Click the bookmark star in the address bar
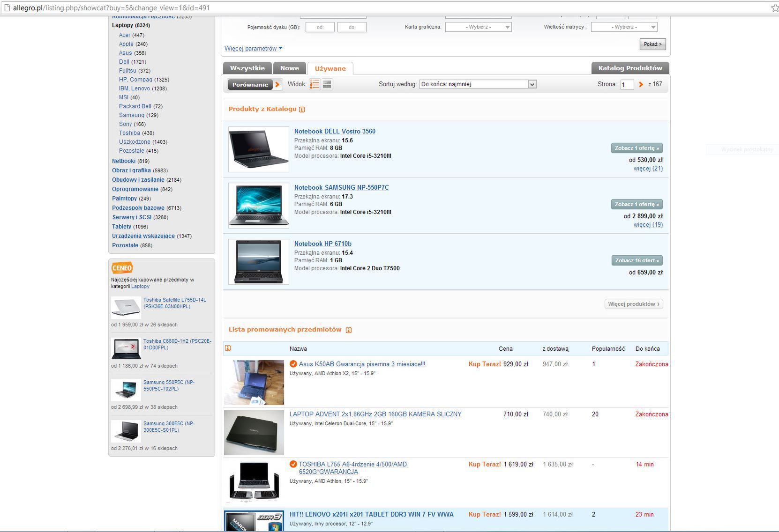Image resolution: width=779 pixels, height=532 pixels. [775, 7]
